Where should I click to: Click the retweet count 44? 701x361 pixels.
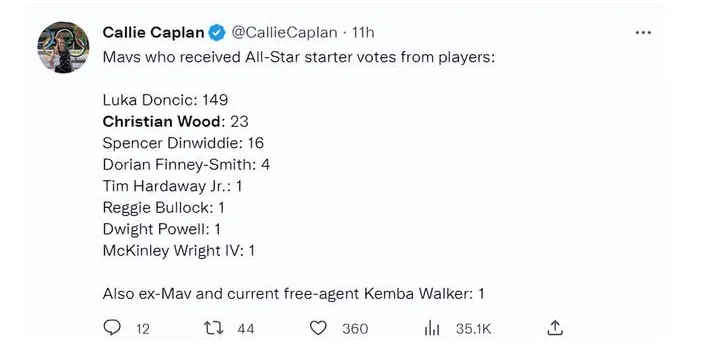(246, 329)
